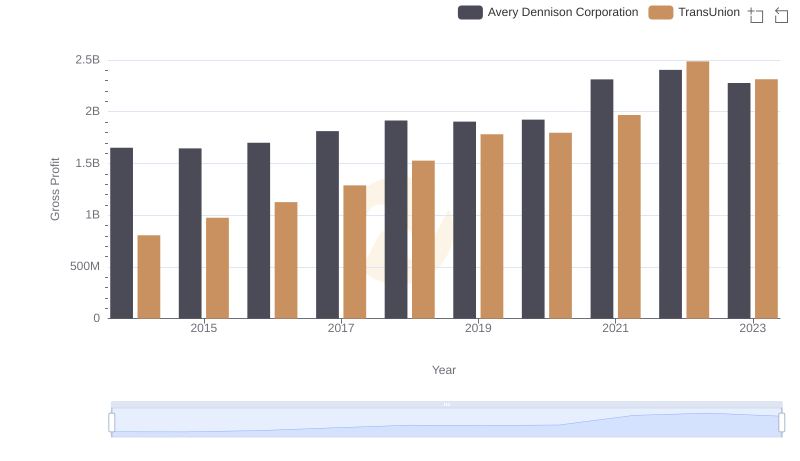Toggle TransUnion legend color swatch
The image size is (800, 461).
pos(661,12)
